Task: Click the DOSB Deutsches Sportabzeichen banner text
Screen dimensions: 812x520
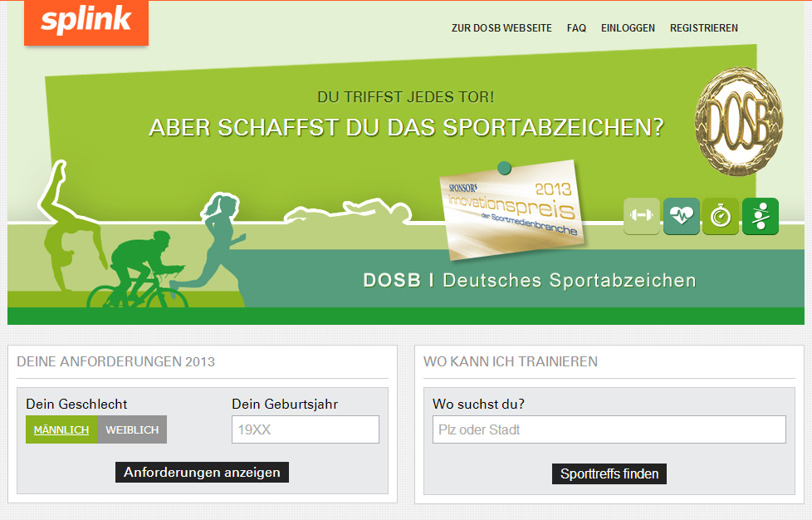Action: [530, 280]
